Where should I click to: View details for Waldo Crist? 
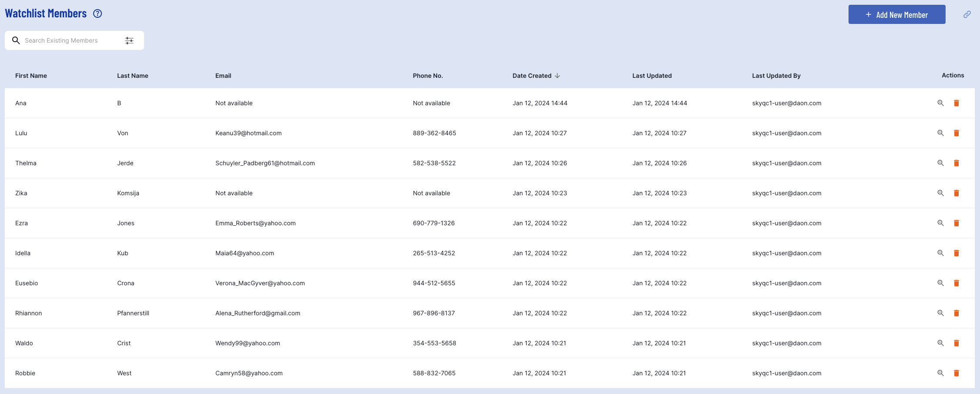940,343
